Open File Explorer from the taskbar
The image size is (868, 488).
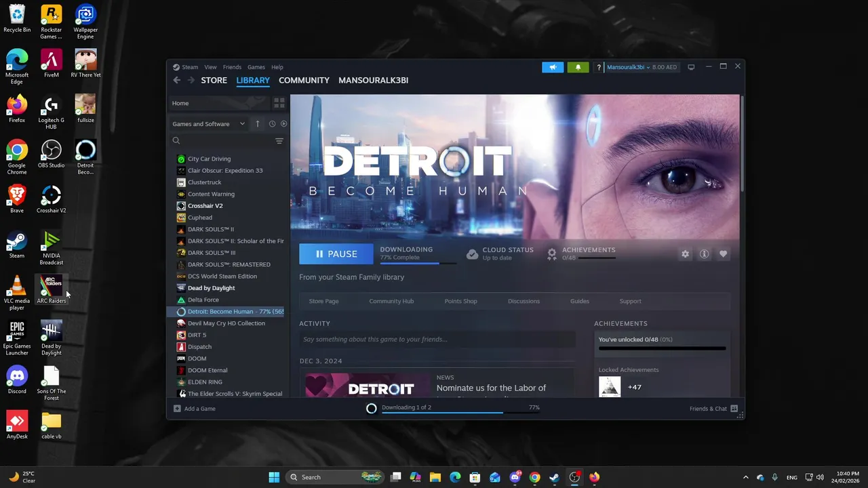tap(435, 477)
